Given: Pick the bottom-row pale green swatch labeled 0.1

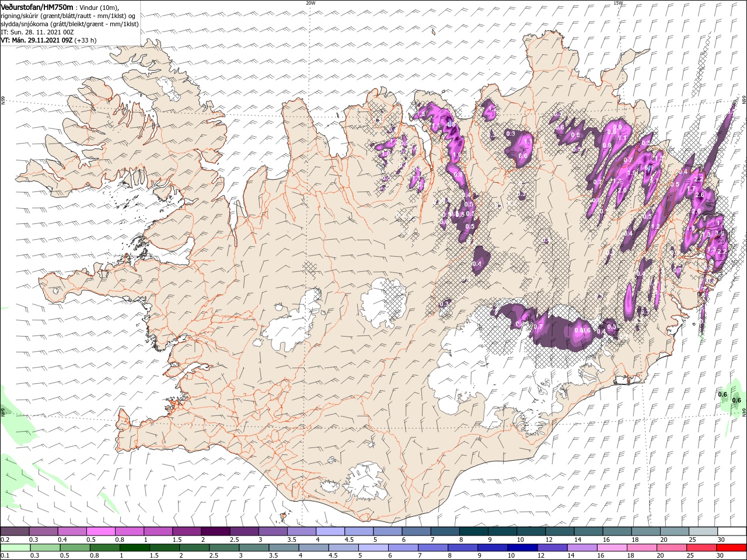Looking at the screenshot, I should [x=15, y=548].
